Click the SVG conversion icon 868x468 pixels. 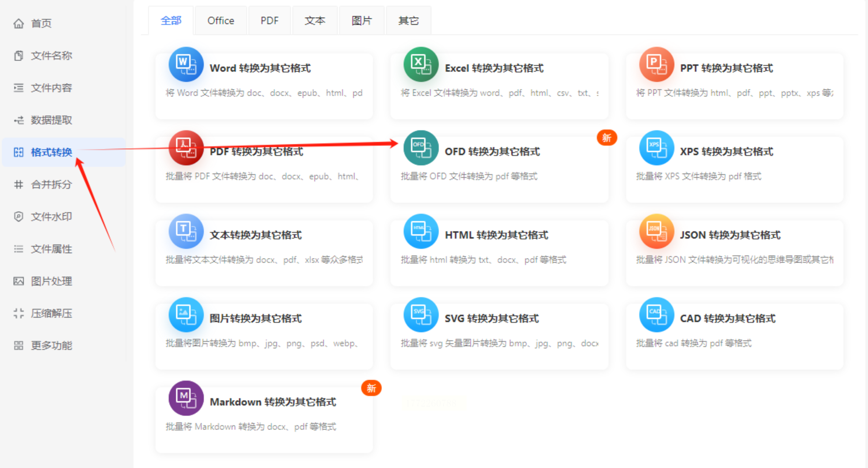[x=421, y=315]
